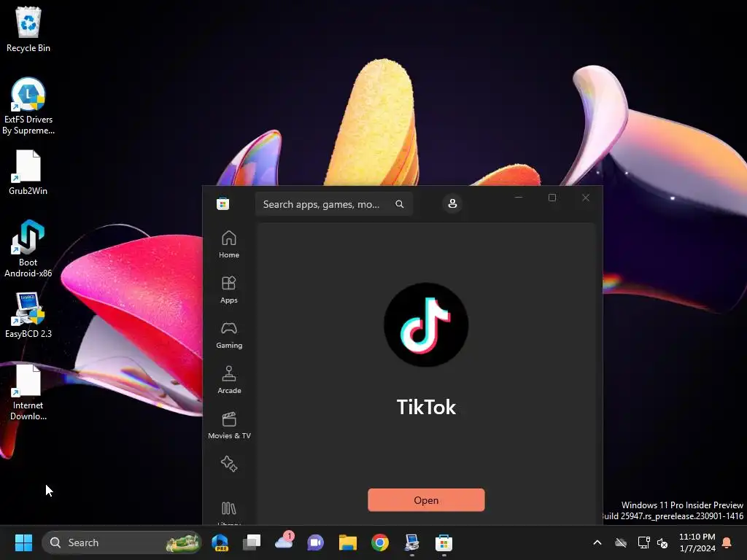
Task: Open the clock showing 11:10 PM
Action: point(697,542)
